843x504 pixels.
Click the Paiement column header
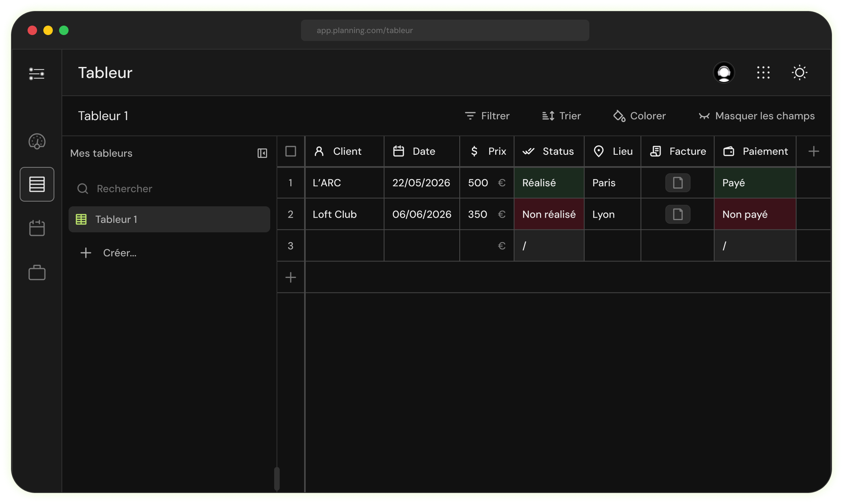tap(755, 151)
